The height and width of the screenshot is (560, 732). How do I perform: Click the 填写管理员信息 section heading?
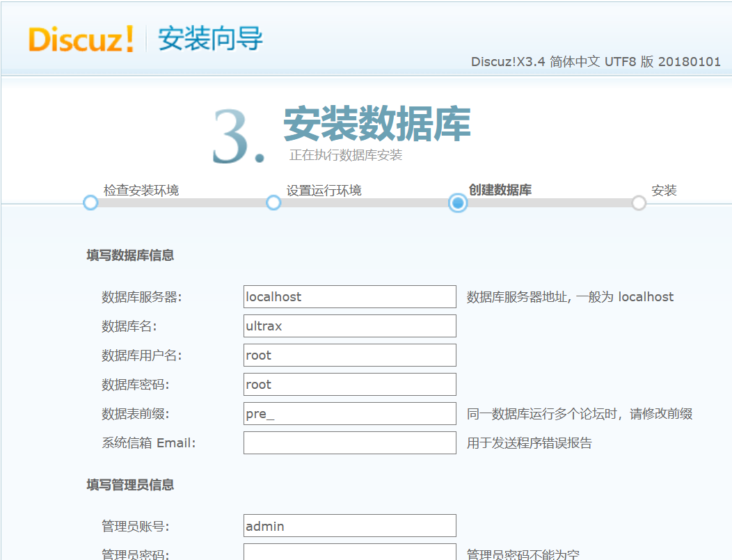click(x=130, y=485)
